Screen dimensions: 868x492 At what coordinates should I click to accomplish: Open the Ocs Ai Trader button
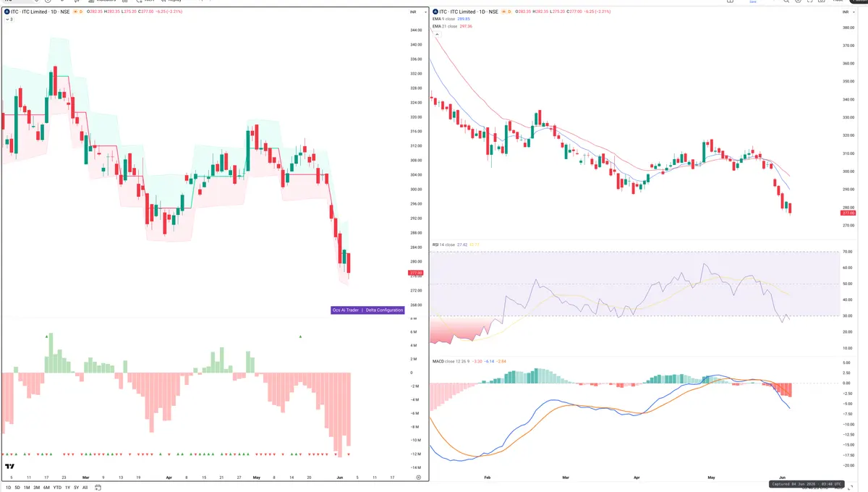[346, 310]
